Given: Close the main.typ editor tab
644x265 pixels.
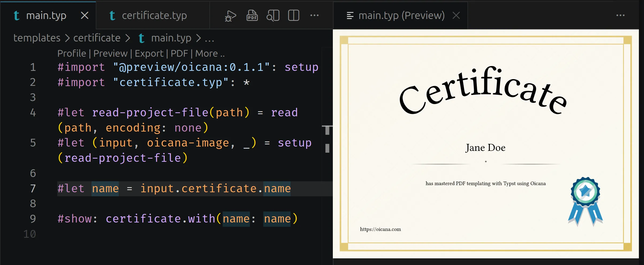Looking at the screenshot, I should tap(85, 16).
